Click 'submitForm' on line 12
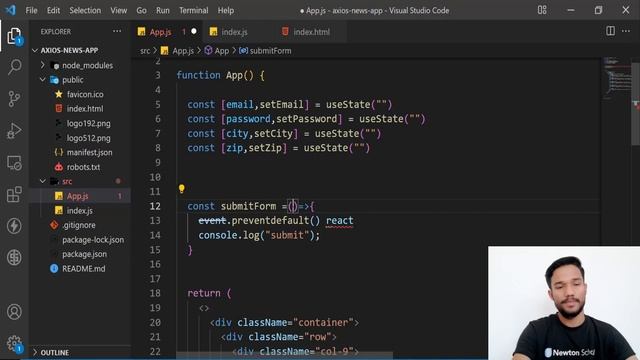The image size is (640, 360). point(248,206)
